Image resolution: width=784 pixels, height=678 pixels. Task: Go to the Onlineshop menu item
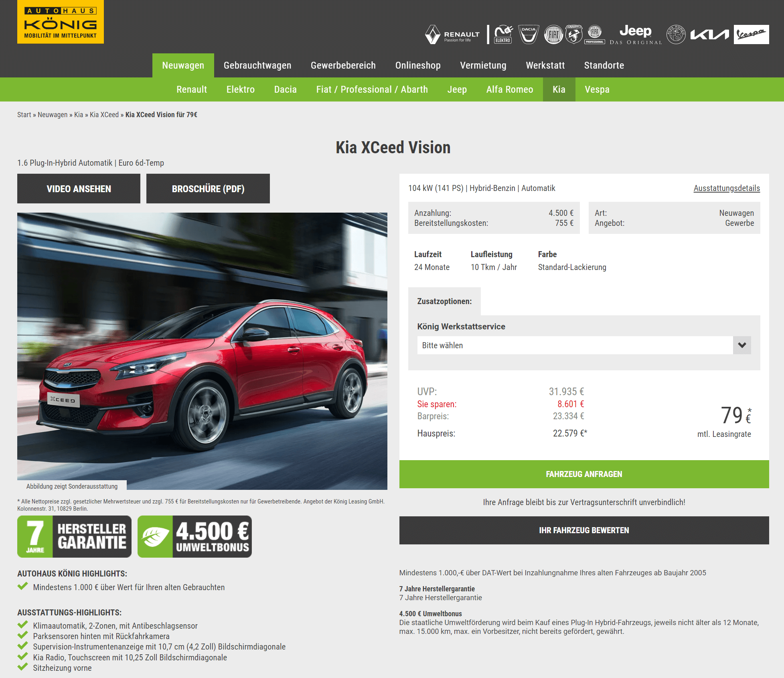tap(418, 65)
